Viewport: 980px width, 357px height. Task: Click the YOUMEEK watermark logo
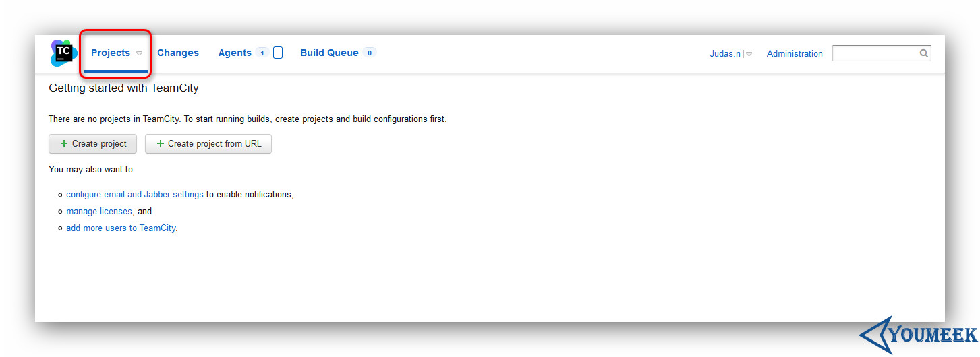point(919,334)
